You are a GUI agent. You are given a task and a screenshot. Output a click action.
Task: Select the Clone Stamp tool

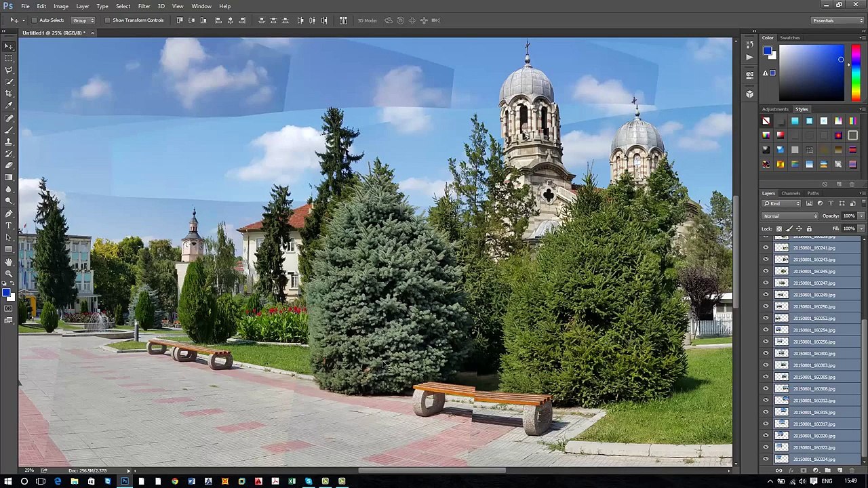(x=9, y=142)
